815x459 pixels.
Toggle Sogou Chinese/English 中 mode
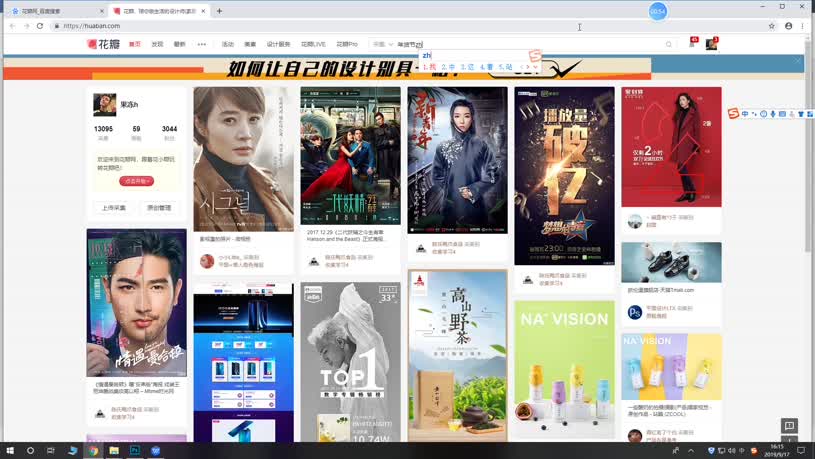coord(745,113)
